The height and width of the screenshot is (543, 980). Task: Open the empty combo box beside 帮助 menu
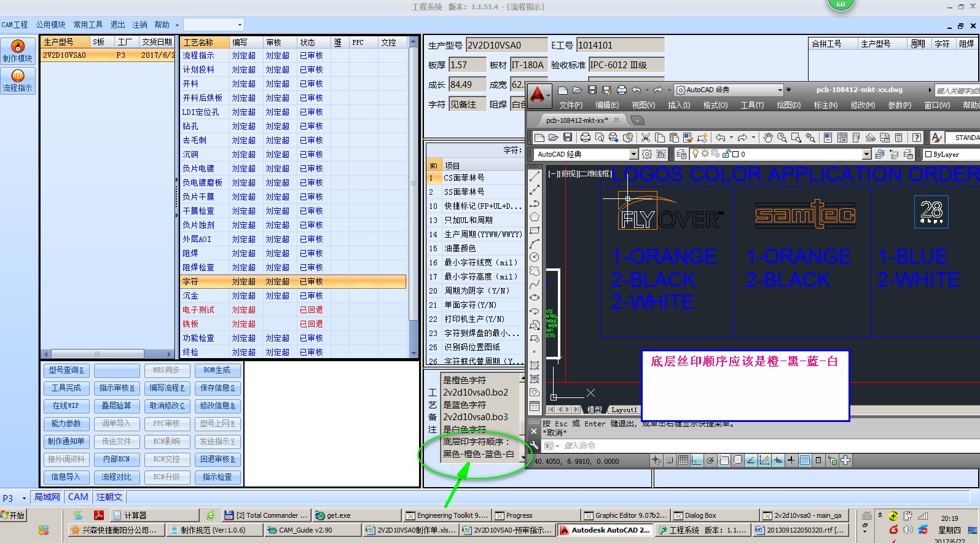click(x=214, y=25)
